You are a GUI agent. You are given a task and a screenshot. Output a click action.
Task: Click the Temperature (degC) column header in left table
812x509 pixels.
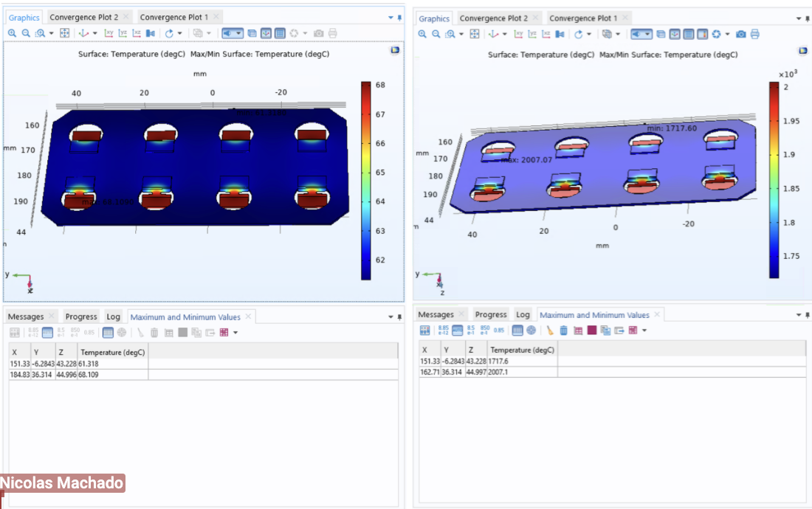tap(113, 352)
